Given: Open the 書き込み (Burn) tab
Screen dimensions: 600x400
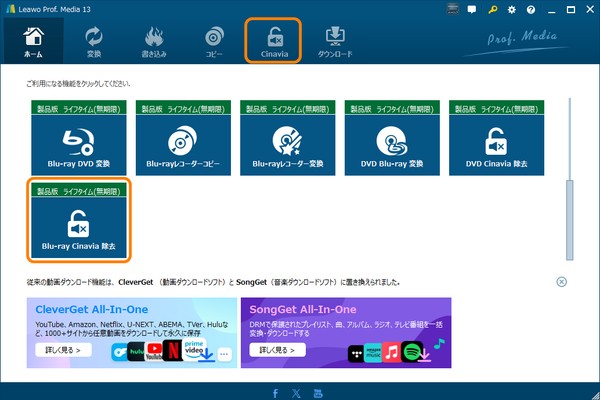Looking at the screenshot, I should click(154, 41).
